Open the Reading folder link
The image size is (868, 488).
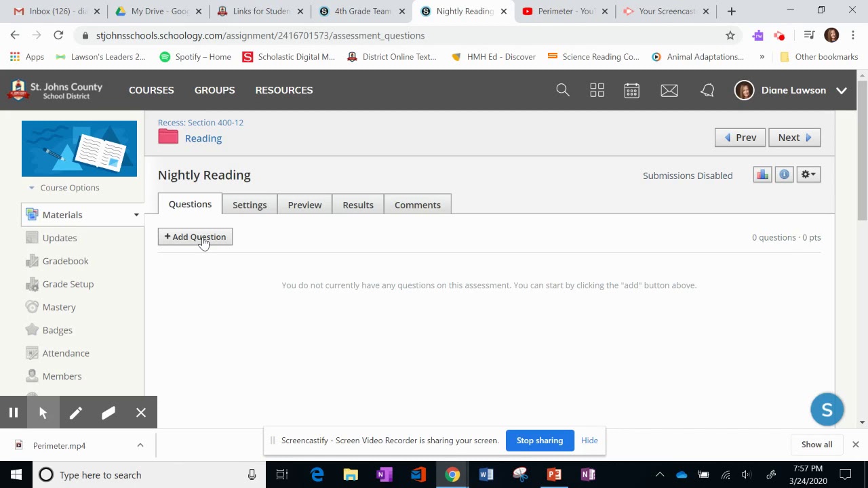click(203, 138)
